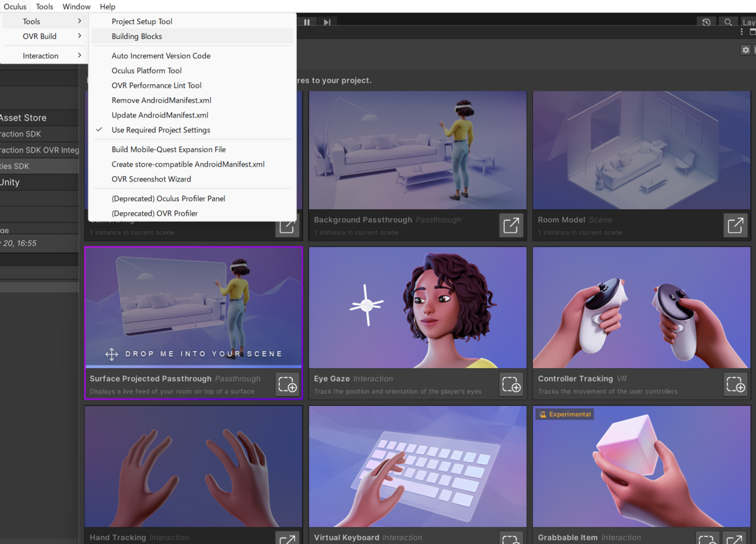Click the magnifier search icon
The height and width of the screenshot is (544, 756).
[x=728, y=22]
